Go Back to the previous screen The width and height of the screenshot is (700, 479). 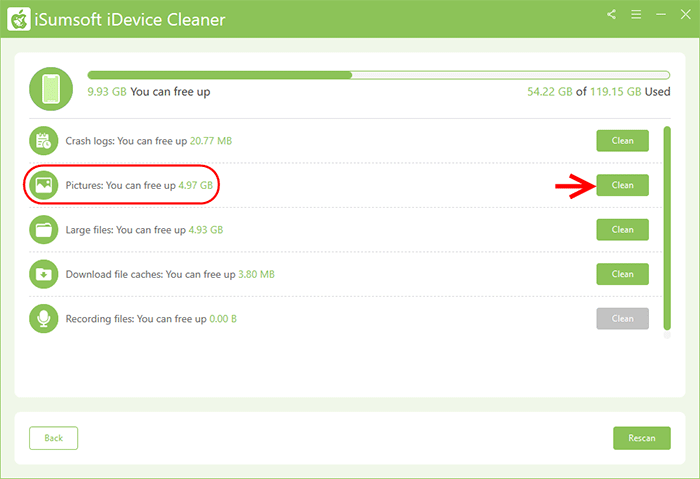[x=54, y=438]
